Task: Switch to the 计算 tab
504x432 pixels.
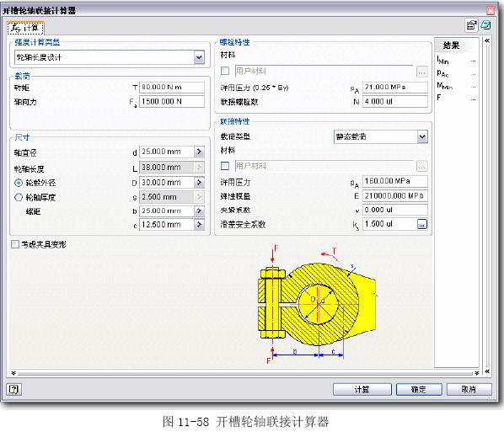Action: (25, 29)
